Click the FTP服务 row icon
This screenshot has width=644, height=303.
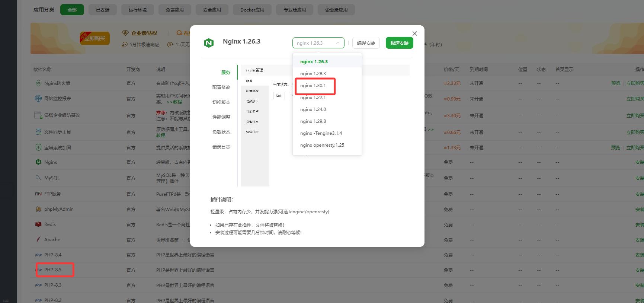pyautogui.click(x=38, y=194)
